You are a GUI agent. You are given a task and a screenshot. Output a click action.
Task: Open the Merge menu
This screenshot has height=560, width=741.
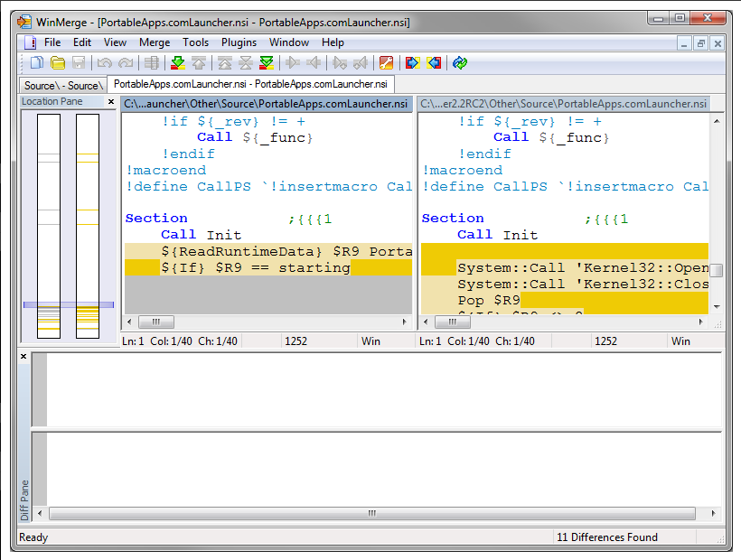pos(155,42)
